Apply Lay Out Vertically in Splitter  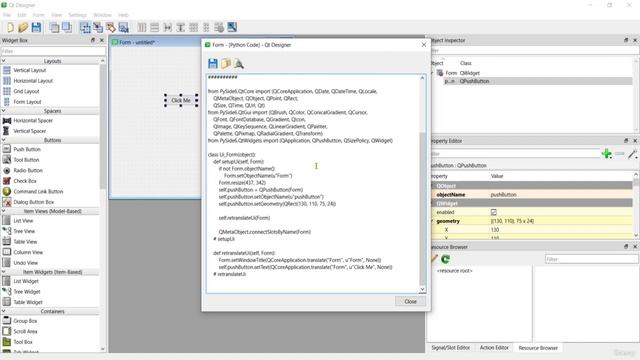(180, 27)
